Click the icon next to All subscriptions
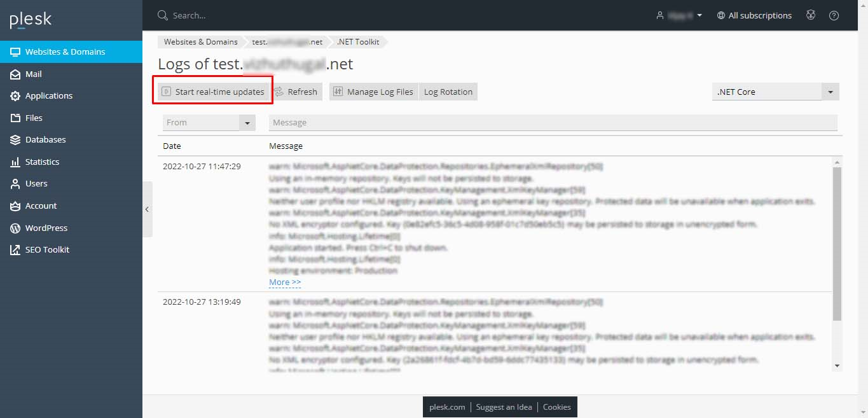 click(811, 15)
